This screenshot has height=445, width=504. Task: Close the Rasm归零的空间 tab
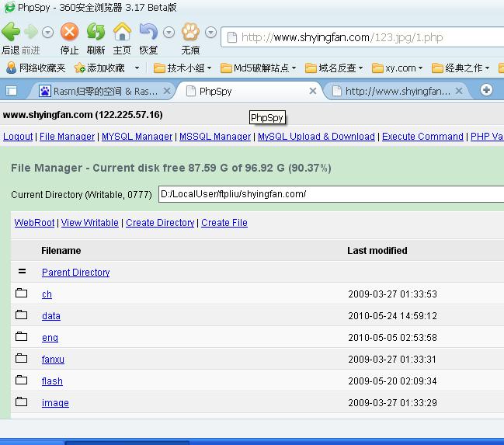(167, 91)
